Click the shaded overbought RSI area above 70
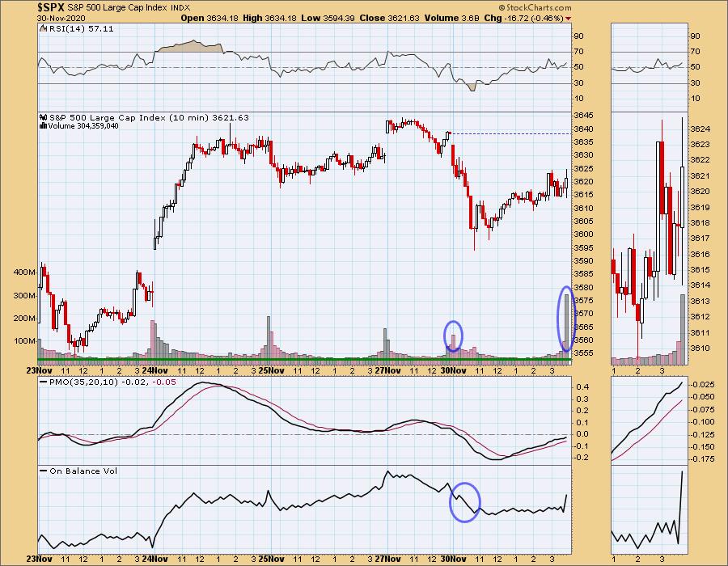728x566 pixels. tap(189, 46)
